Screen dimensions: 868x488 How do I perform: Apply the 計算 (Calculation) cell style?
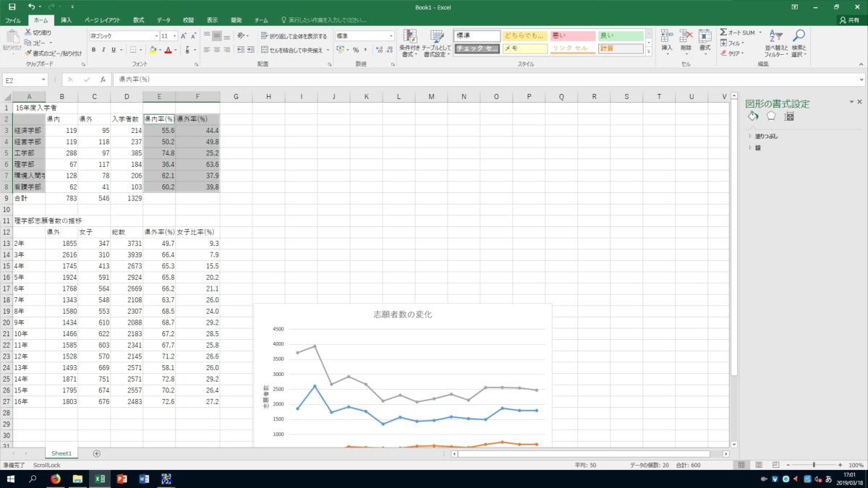coord(621,48)
